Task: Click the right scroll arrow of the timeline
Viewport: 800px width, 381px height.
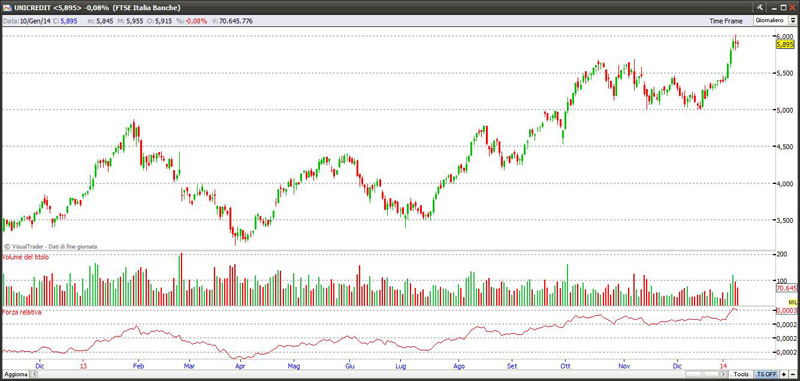Action: 724,374
